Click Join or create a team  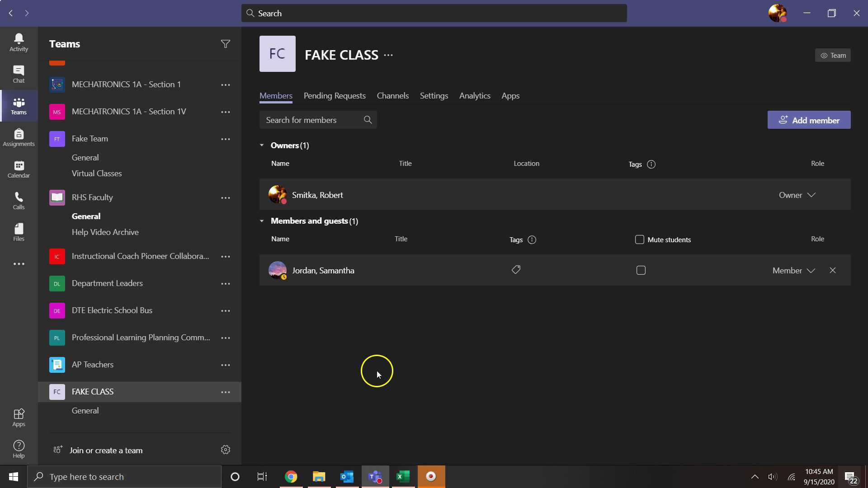pyautogui.click(x=106, y=450)
